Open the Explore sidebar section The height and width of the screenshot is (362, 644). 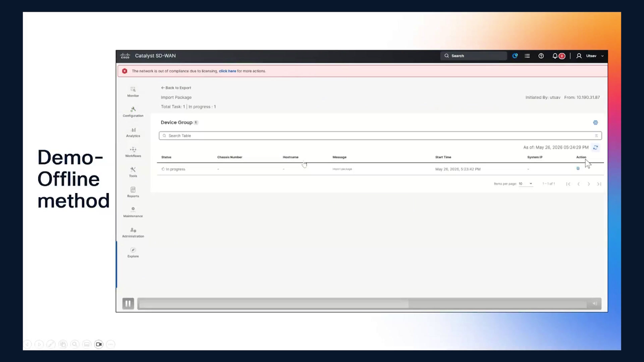(133, 253)
